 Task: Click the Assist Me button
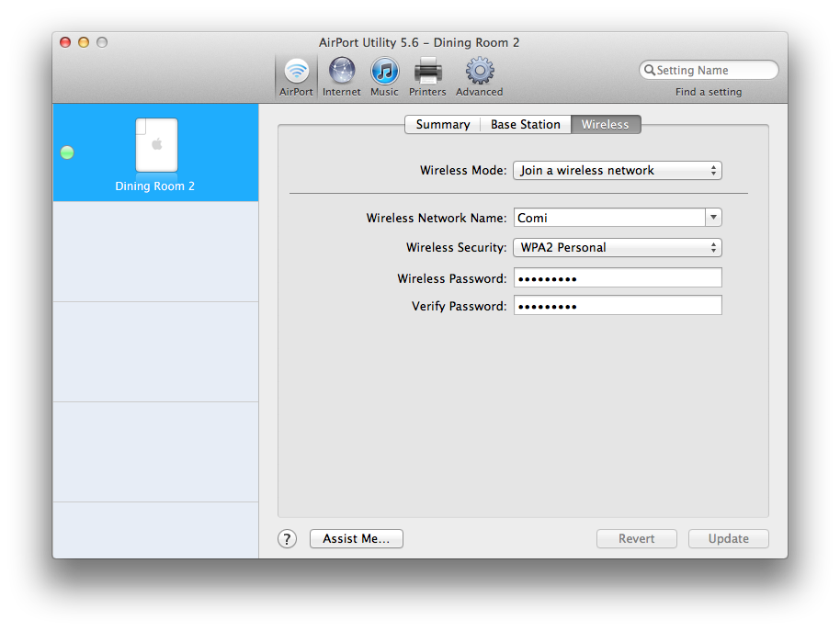point(357,538)
